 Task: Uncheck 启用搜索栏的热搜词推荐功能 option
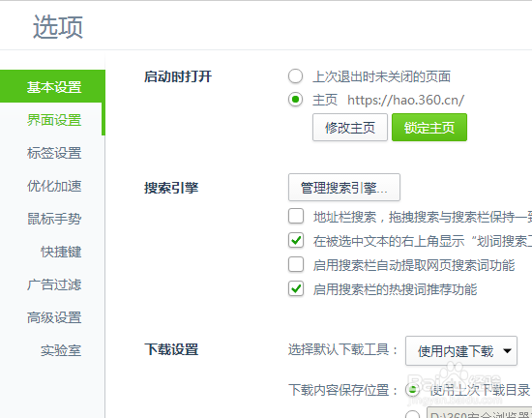296,288
